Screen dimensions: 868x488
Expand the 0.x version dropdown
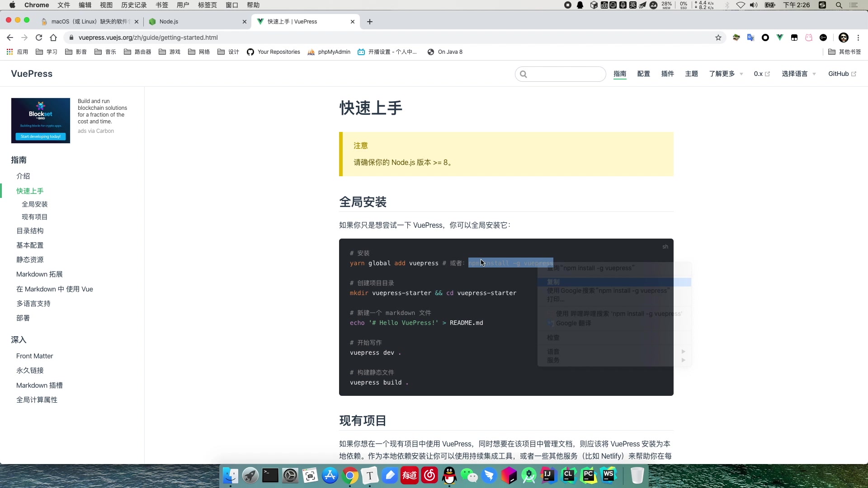click(x=762, y=73)
